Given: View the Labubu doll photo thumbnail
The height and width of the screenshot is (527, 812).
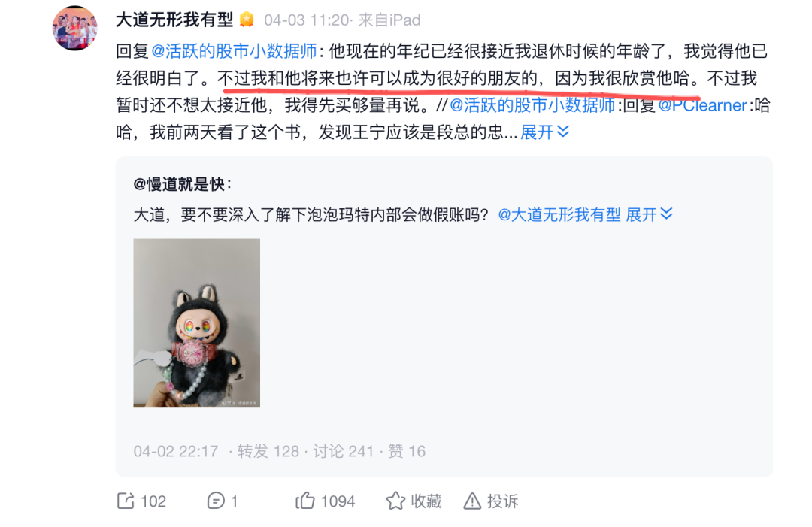Looking at the screenshot, I should (x=197, y=323).
